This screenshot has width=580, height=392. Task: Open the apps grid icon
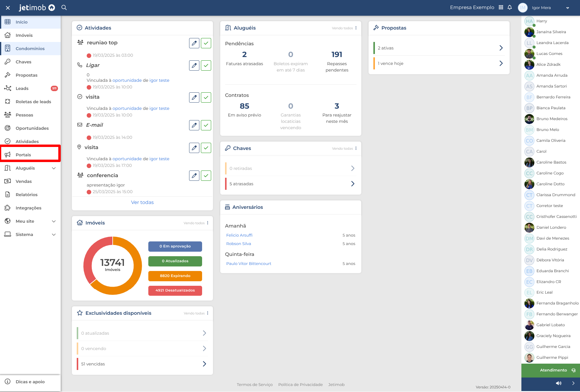(x=501, y=8)
